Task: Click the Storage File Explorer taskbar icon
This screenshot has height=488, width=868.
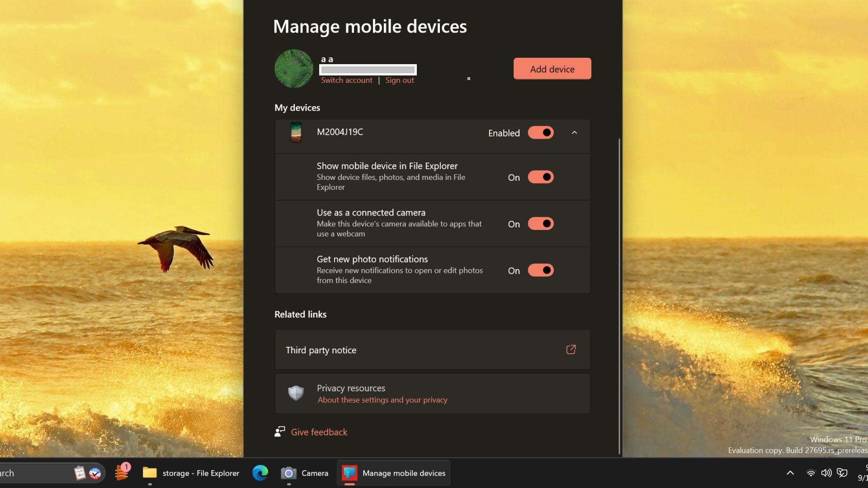Action: (191, 473)
